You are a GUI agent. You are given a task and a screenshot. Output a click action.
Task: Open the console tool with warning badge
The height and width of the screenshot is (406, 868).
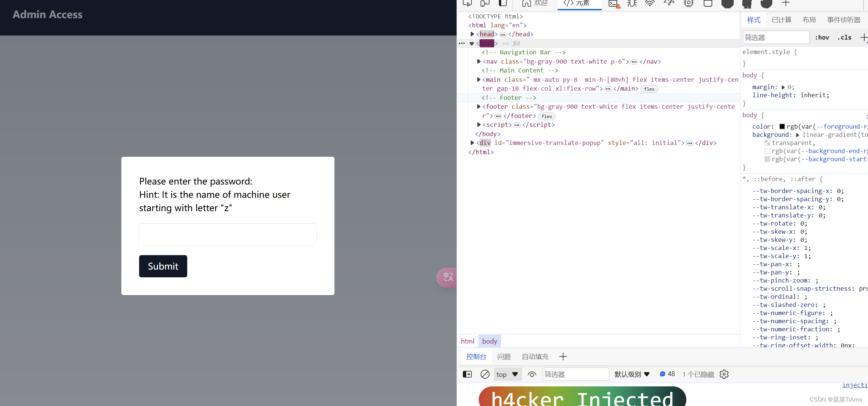pyautogui.click(x=614, y=4)
